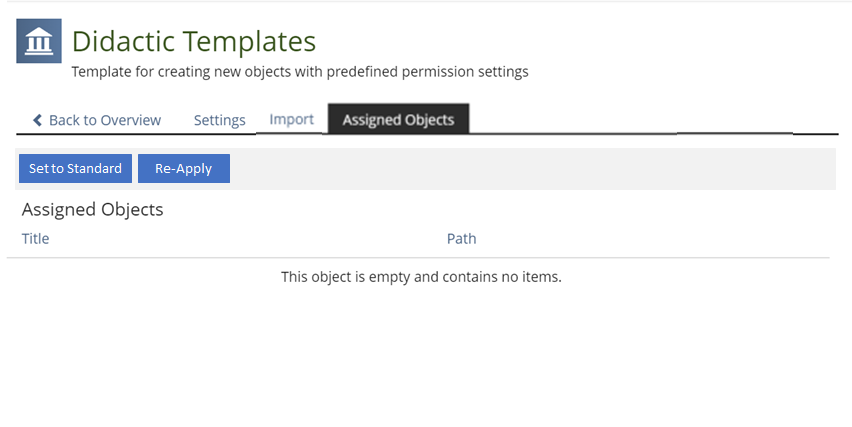Screen dimensions: 852x427
Task: Click the Path column header
Action: pyautogui.click(x=461, y=238)
